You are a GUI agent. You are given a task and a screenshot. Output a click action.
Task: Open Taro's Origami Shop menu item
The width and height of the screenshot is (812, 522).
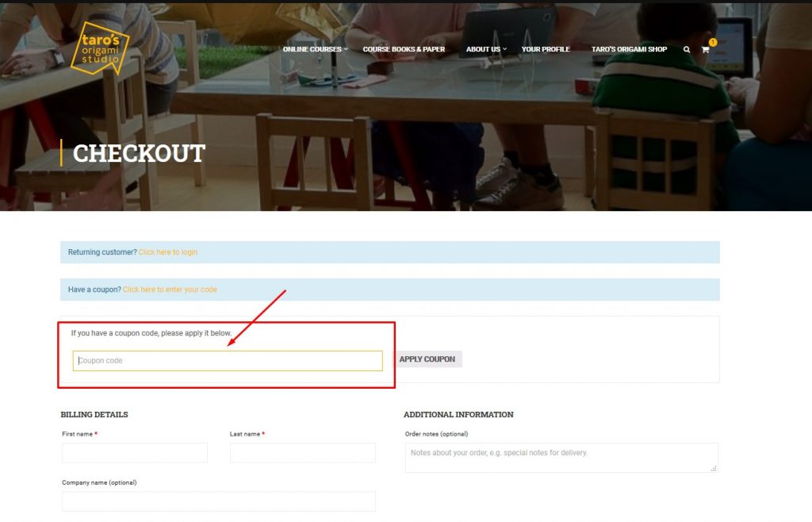pyautogui.click(x=629, y=49)
